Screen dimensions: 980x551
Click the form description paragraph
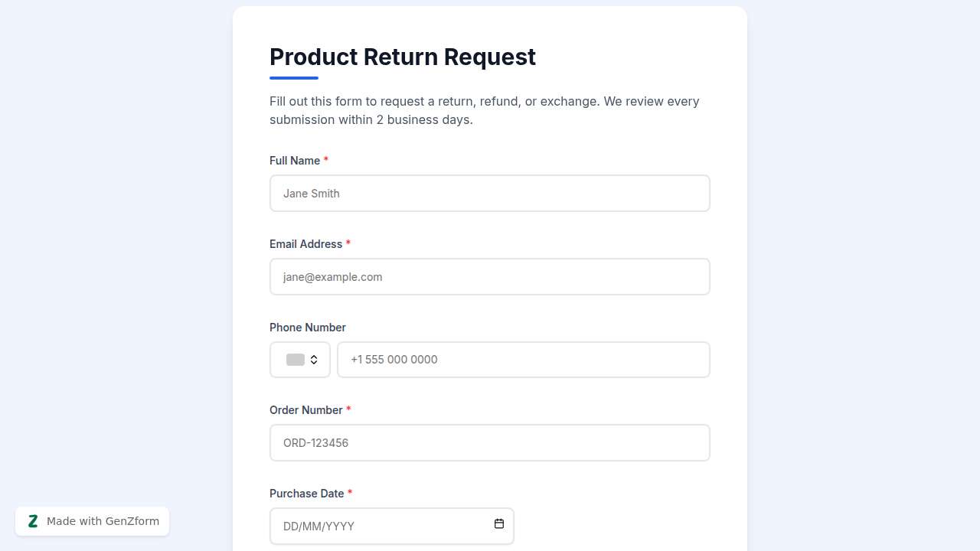coord(484,111)
